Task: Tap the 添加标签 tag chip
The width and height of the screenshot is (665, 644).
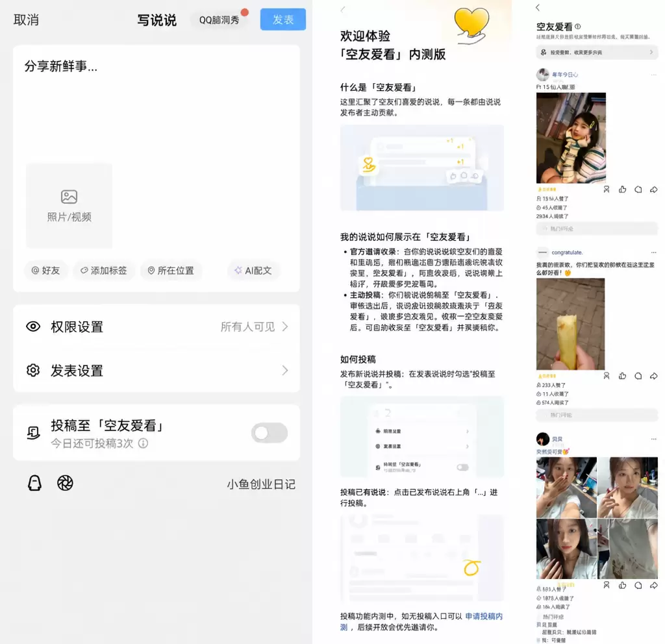Action: point(104,271)
